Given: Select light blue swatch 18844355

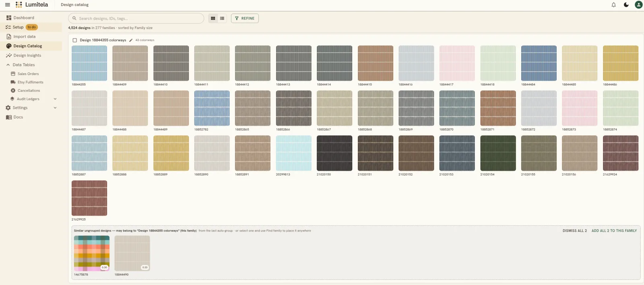Looking at the screenshot, I should click(89, 63).
